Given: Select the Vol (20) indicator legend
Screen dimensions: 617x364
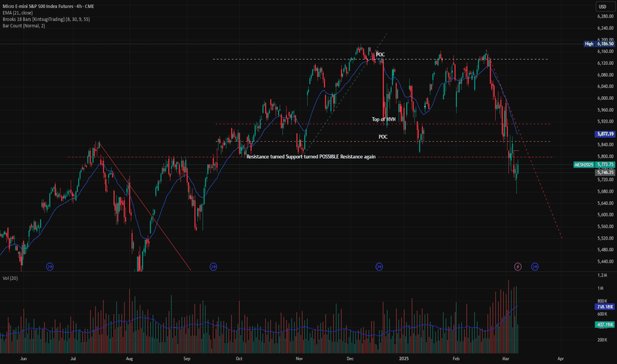Looking at the screenshot, I should click(10, 278).
